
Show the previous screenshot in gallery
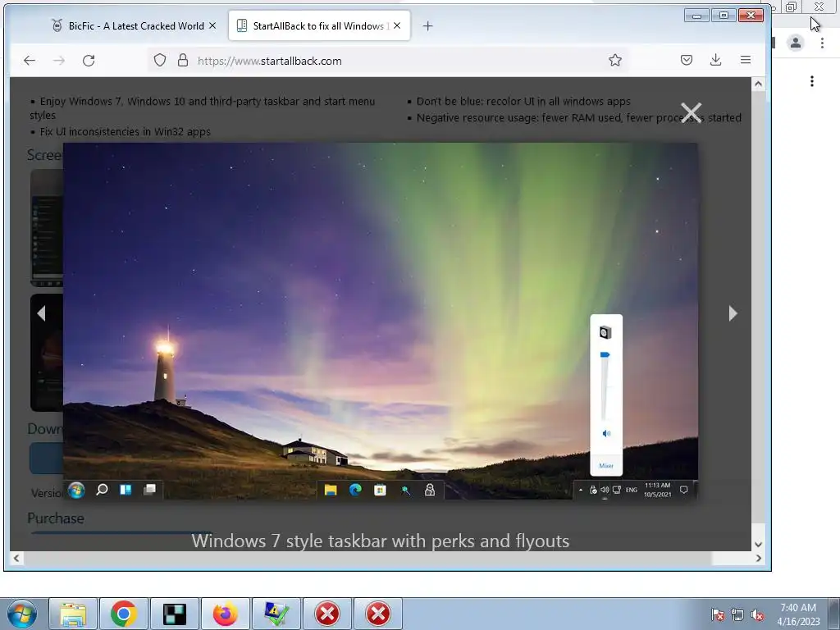tap(41, 313)
